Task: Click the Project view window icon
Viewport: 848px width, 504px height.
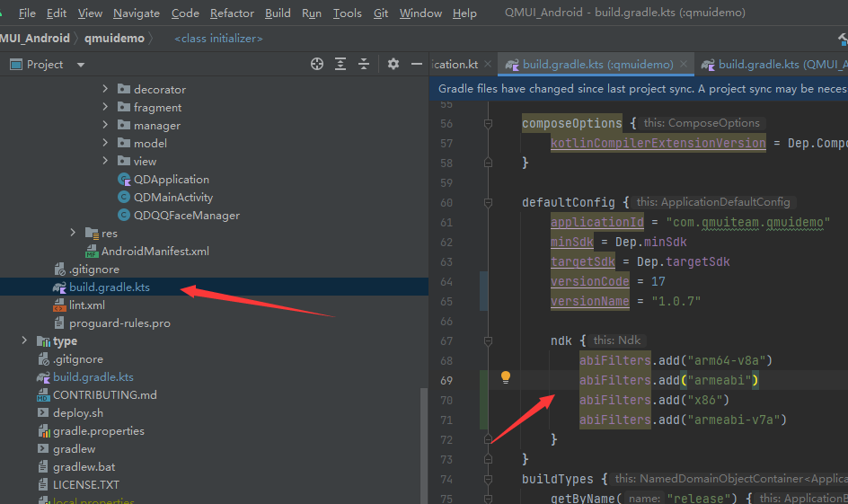Action: click(x=16, y=65)
